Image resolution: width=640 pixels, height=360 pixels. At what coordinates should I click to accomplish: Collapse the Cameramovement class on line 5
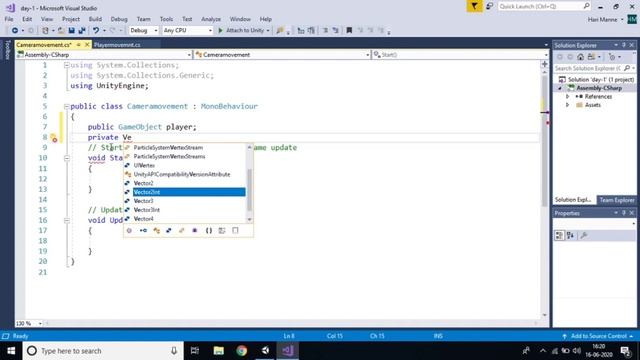67,107
